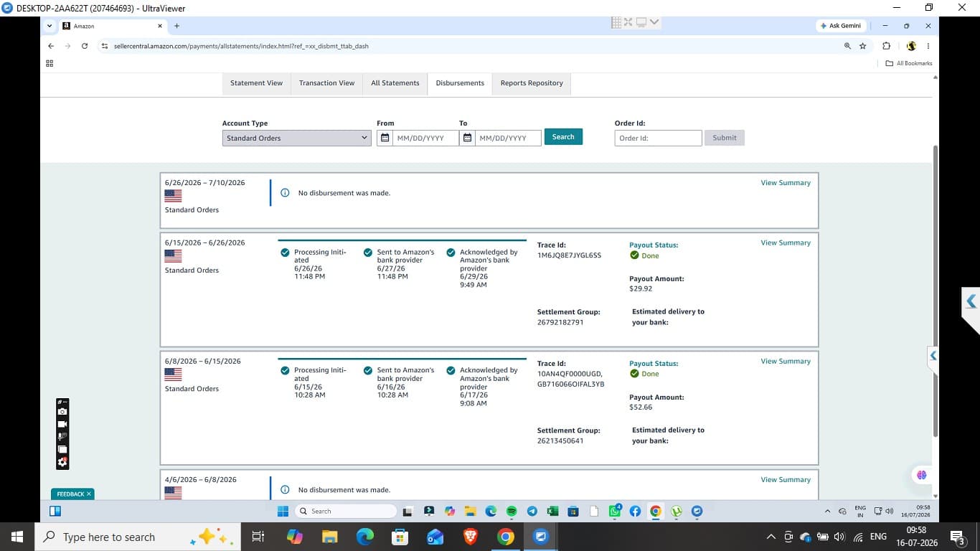Open uTorrent in remote taskbar
This screenshot has height=551, width=980.
click(677, 512)
